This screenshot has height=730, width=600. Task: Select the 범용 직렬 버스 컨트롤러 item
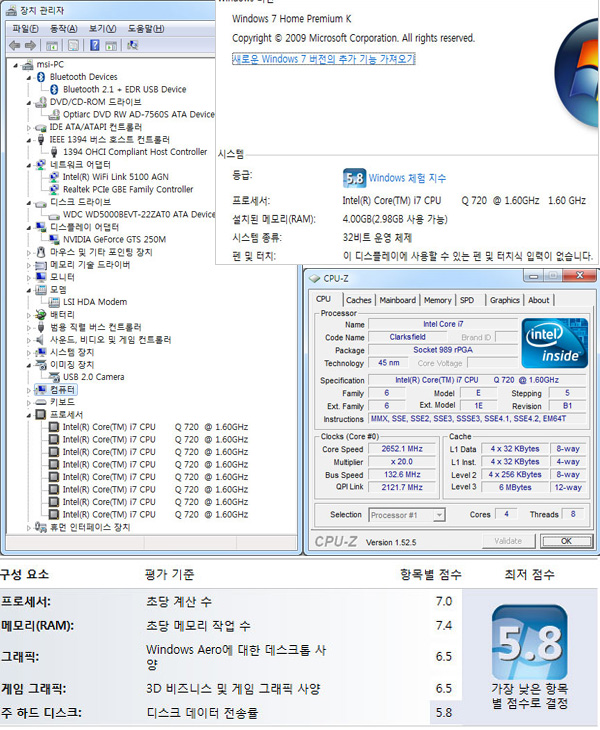tap(95, 327)
